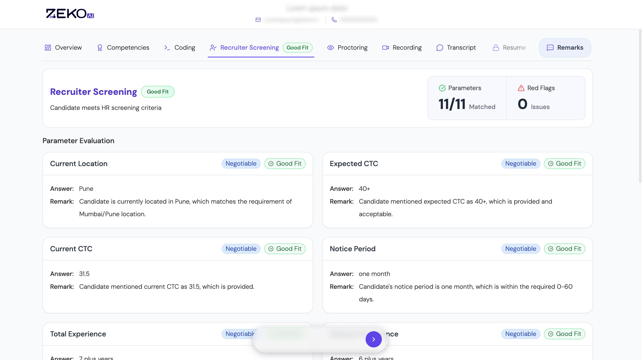Open the Remarks panel button
This screenshot has width=644, height=360.
[x=565, y=47]
